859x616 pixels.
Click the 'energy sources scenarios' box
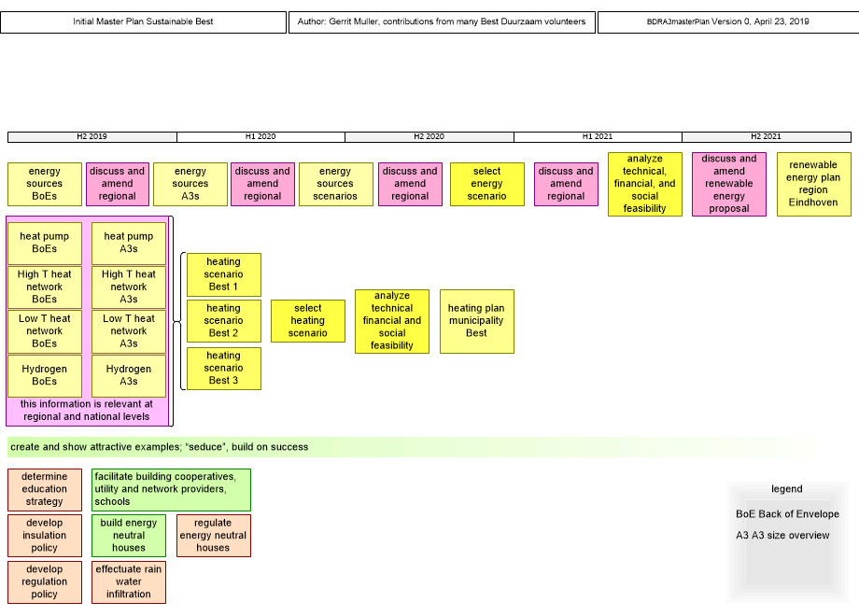tap(336, 184)
